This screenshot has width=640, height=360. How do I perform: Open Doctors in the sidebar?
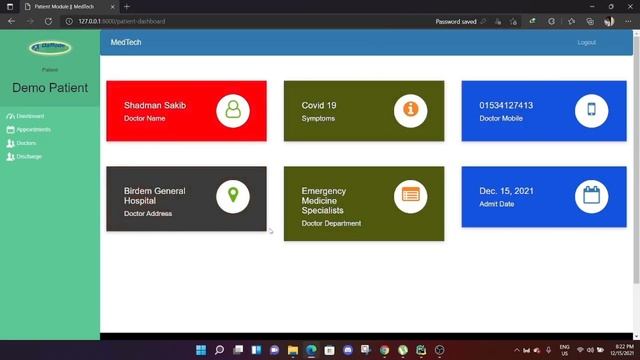click(21, 143)
